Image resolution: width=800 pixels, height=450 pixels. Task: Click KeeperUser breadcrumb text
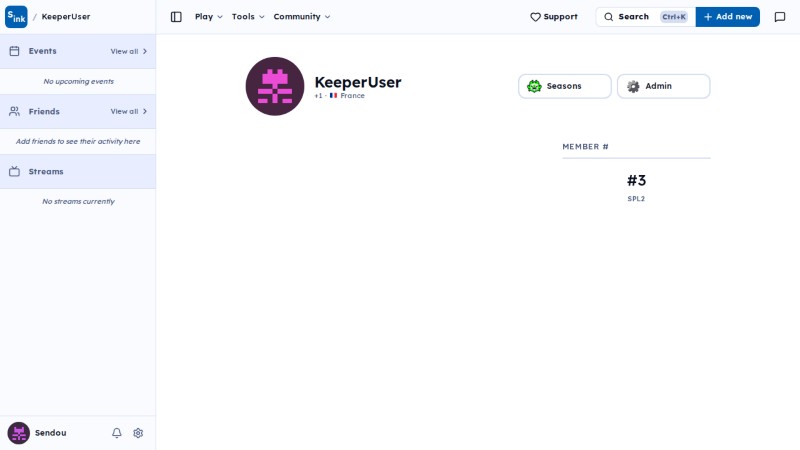click(x=66, y=17)
